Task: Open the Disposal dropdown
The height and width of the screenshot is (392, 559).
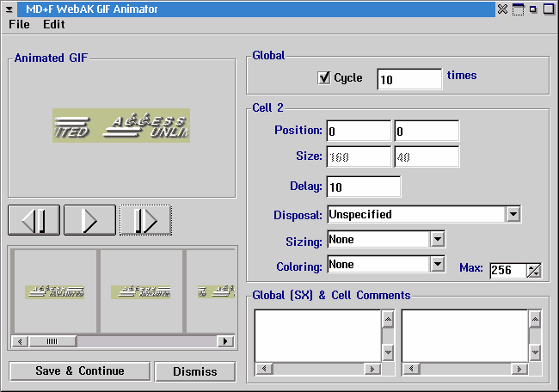Action: [513, 214]
